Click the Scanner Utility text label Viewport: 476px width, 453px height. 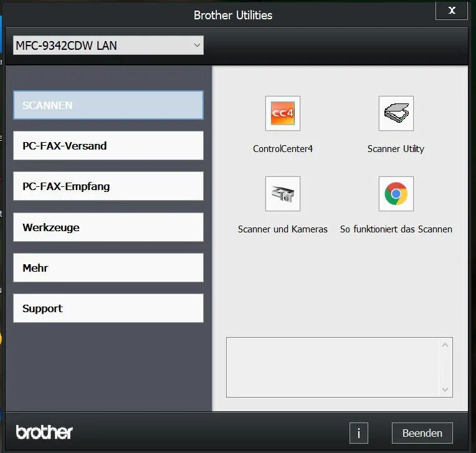click(396, 149)
